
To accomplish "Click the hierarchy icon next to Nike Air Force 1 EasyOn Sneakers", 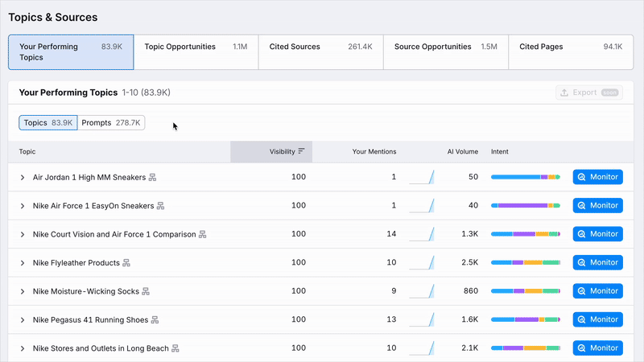I will pyautogui.click(x=160, y=206).
